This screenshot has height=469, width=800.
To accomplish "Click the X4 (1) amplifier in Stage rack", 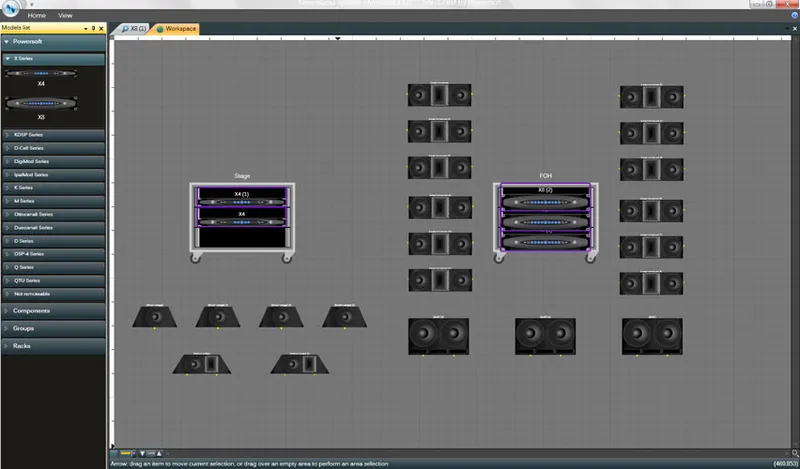I will pyautogui.click(x=242, y=198).
